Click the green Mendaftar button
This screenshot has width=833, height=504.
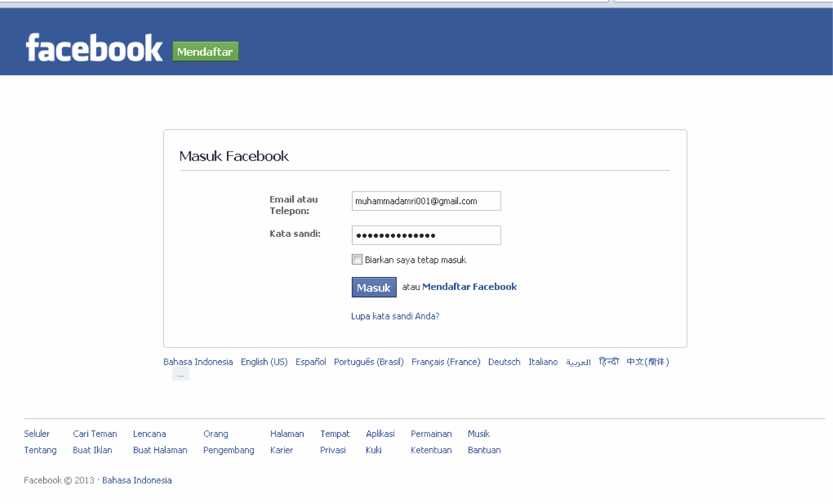[x=205, y=52]
